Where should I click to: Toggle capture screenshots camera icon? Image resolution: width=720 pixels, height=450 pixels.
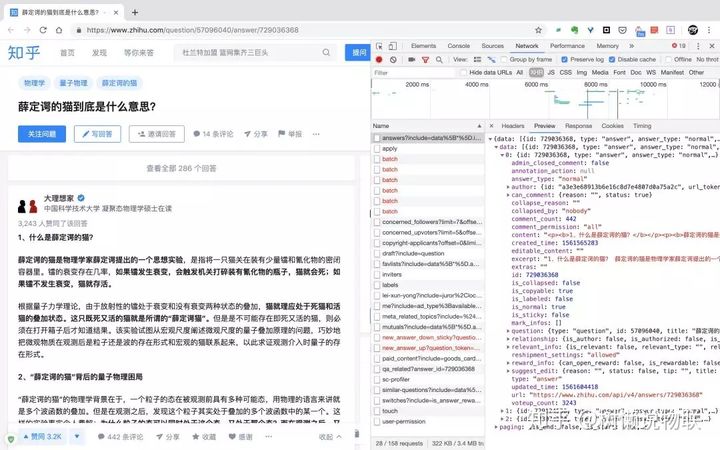click(411, 59)
